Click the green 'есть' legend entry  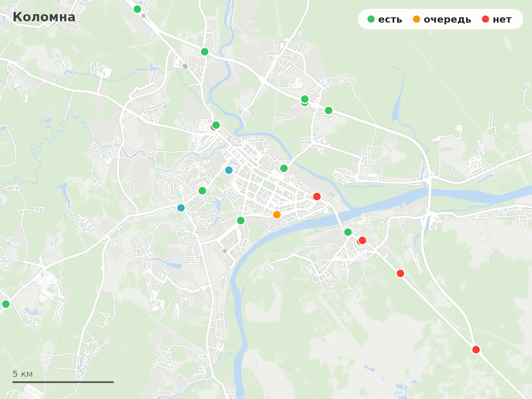tap(385, 19)
